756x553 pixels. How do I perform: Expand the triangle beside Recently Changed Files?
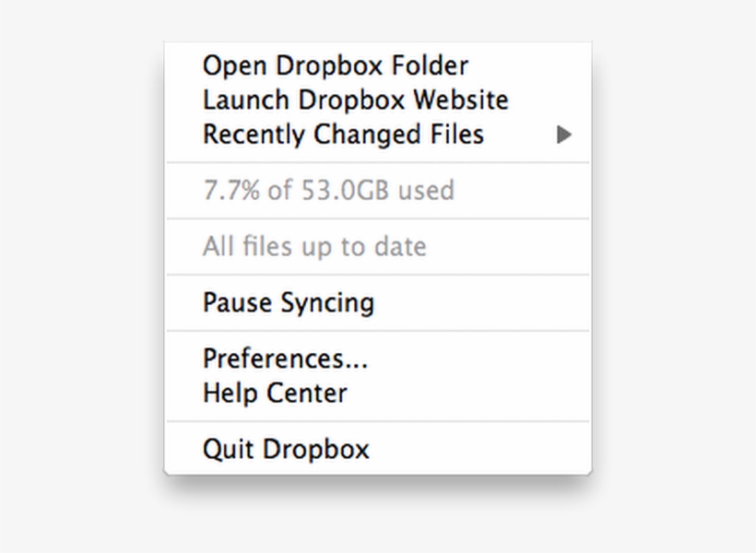click(563, 135)
